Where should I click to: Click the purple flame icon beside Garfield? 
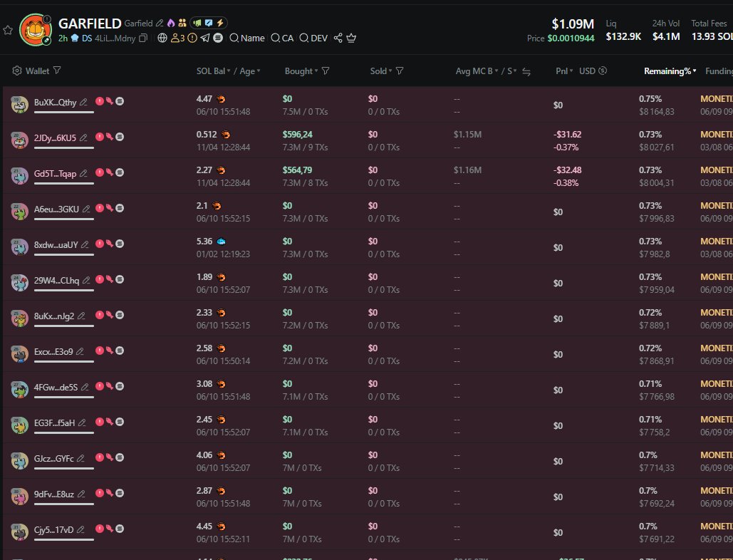tap(171, 23)
